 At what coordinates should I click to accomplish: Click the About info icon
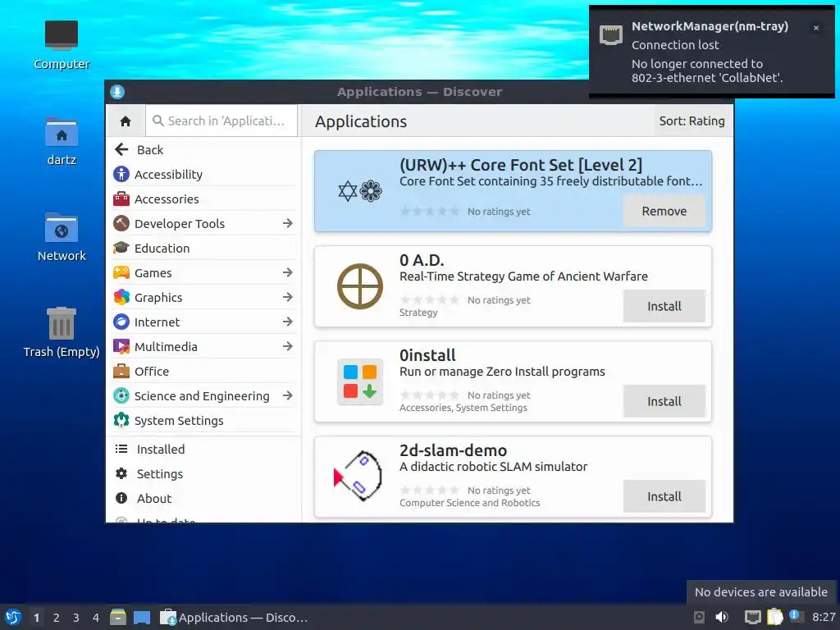pos(121,498)
